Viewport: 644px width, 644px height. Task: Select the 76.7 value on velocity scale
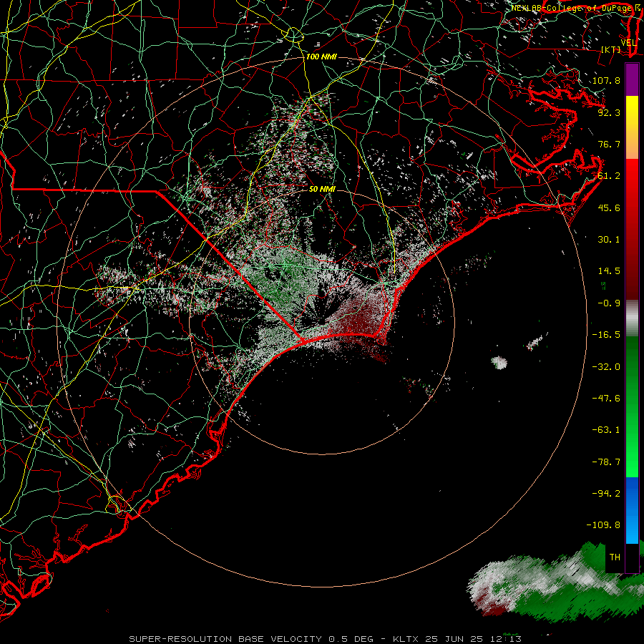[x=609, y=144]
